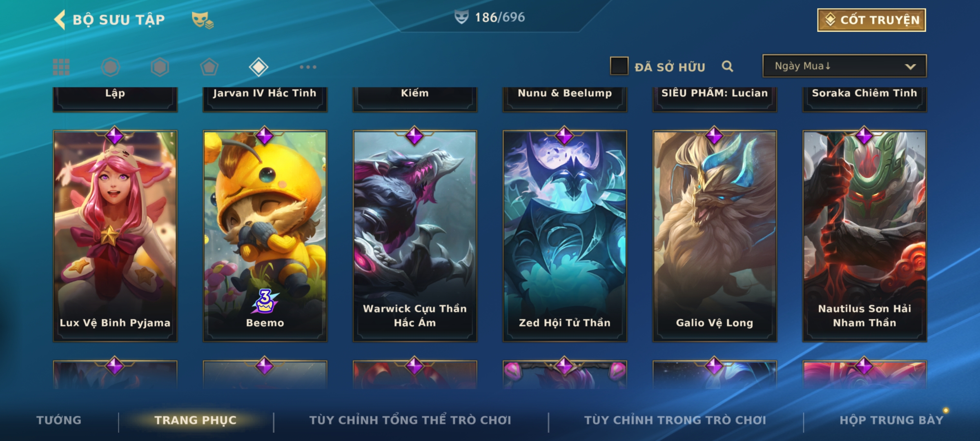Open Tùy Chỉnh Trong Trò Chơi tab

tap(675, 420)
